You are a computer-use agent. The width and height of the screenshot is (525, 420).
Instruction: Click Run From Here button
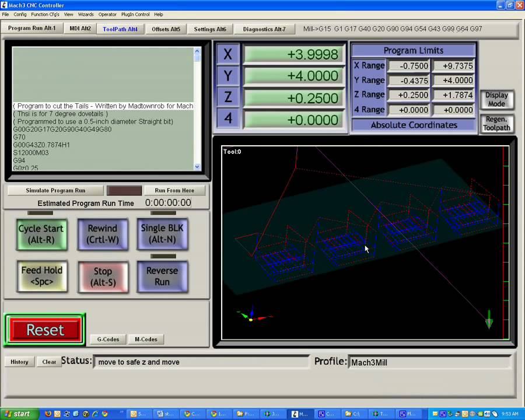coord(174,190)
